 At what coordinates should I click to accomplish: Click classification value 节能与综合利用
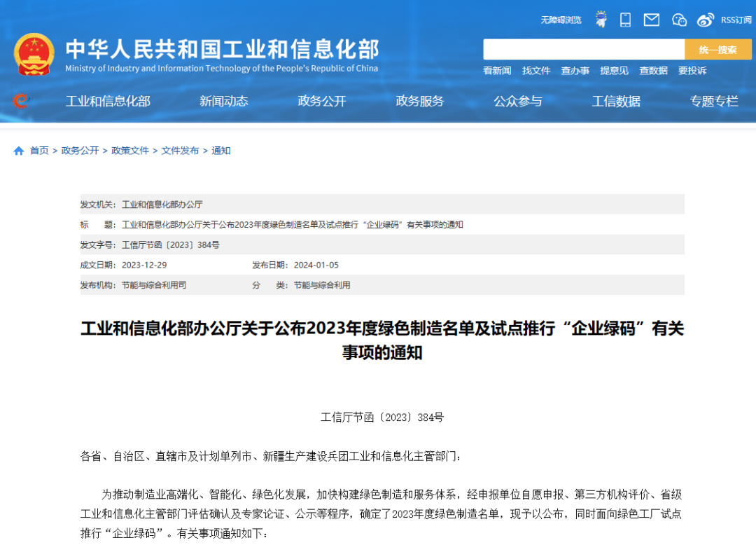(322, 285)
